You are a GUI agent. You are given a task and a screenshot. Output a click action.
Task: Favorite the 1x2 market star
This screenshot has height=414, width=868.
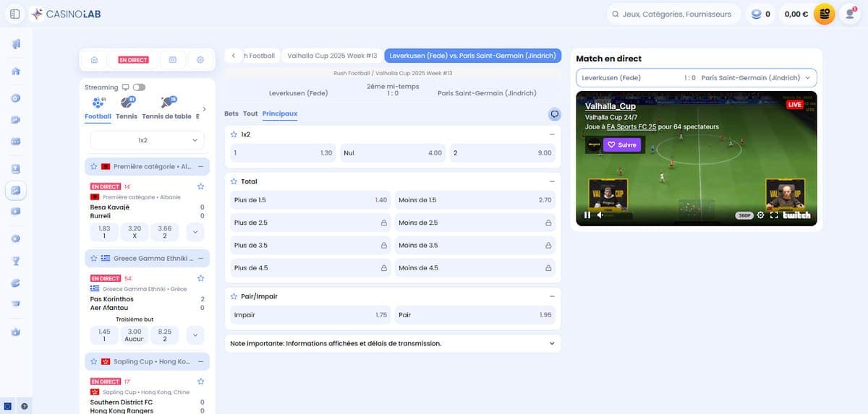tap(234, 134)
